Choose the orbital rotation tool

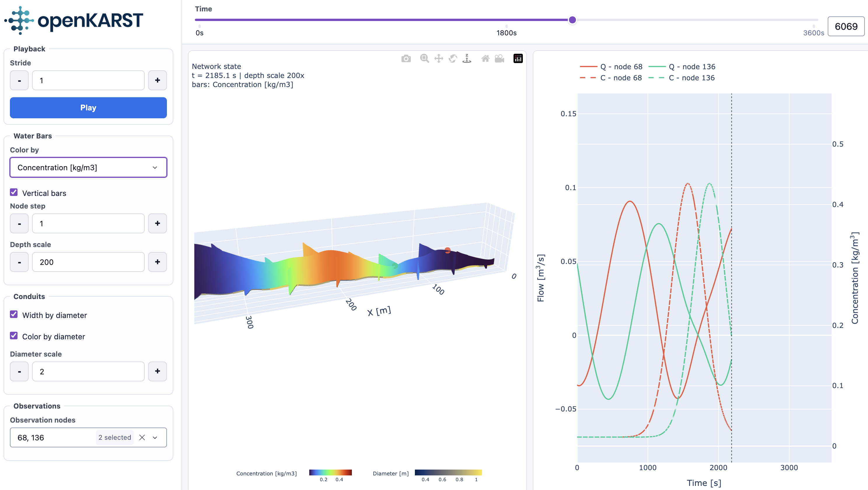(x=453, y=59)
